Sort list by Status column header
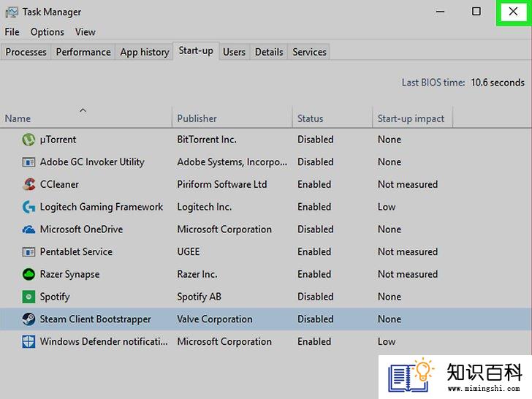 pyautogui.click(x=310, y=118)
